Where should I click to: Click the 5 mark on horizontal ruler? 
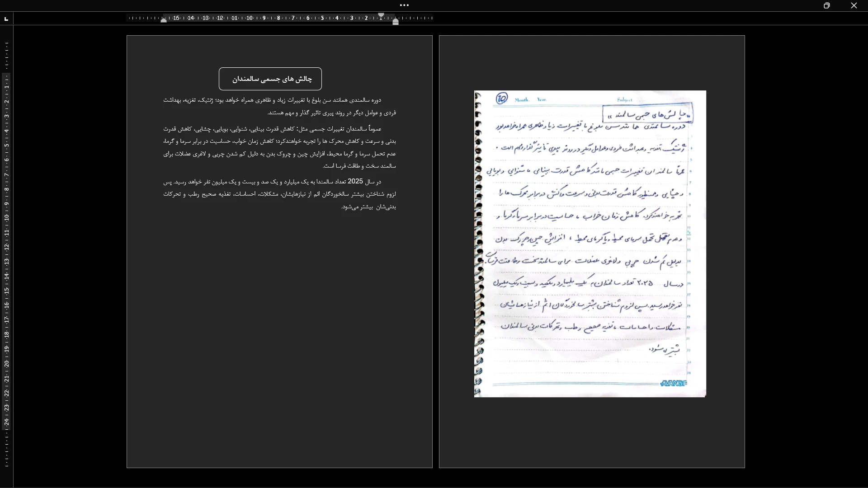pos(322,18)
